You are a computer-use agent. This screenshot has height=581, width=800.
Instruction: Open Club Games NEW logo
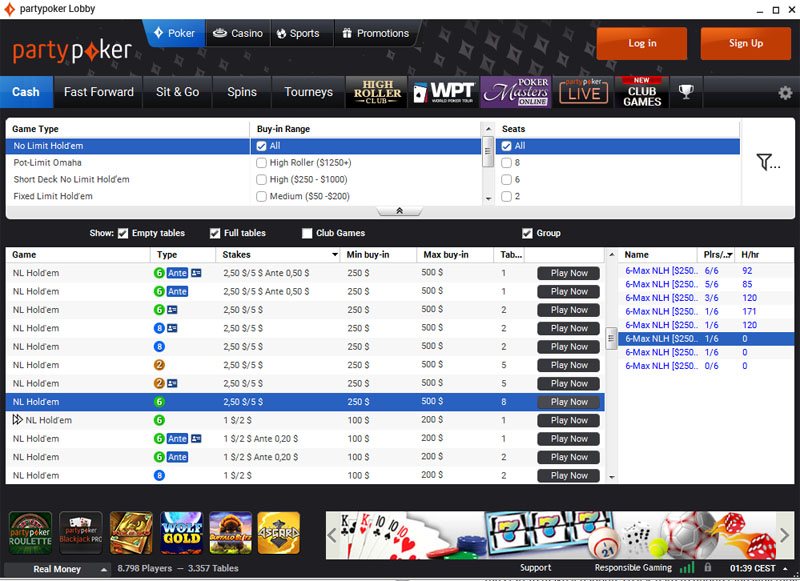tap(642, 92)
